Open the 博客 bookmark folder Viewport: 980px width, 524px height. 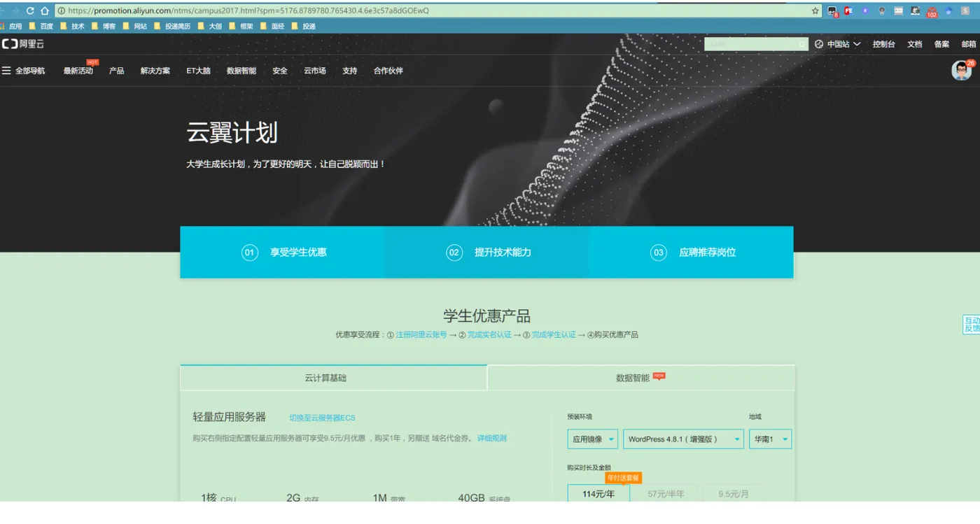[104, 27]
